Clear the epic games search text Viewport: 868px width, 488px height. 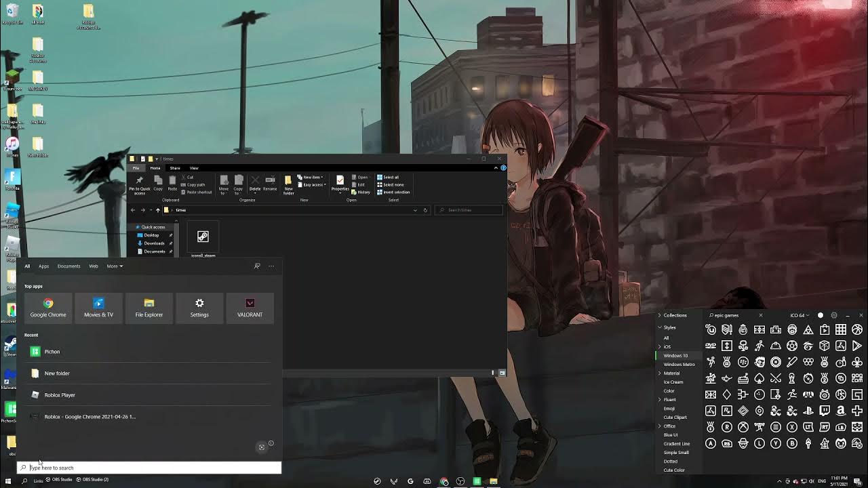pos(760,315)
